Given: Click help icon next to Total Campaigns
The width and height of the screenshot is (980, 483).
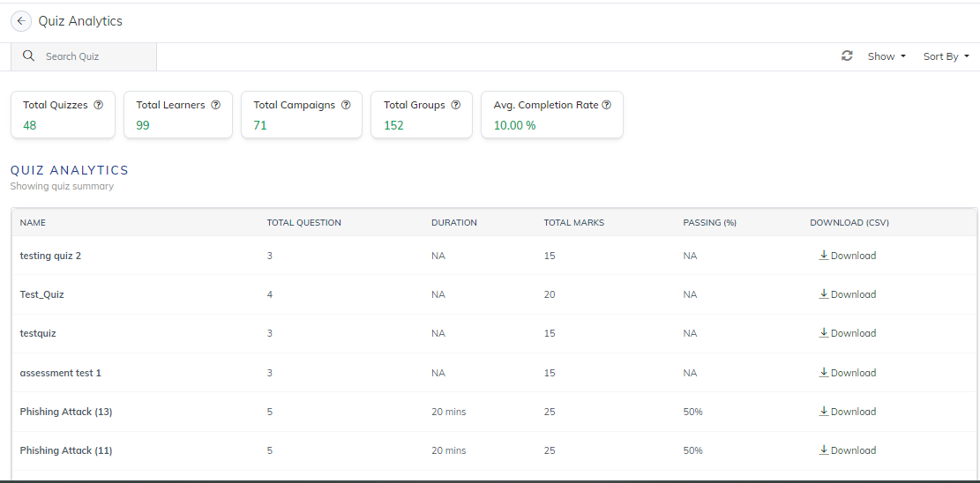Looking at the screenshot, I should pos(346,105).
